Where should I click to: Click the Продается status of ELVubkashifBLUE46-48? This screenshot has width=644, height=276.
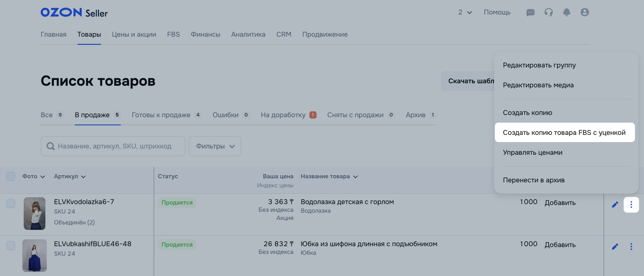point(177,245)
